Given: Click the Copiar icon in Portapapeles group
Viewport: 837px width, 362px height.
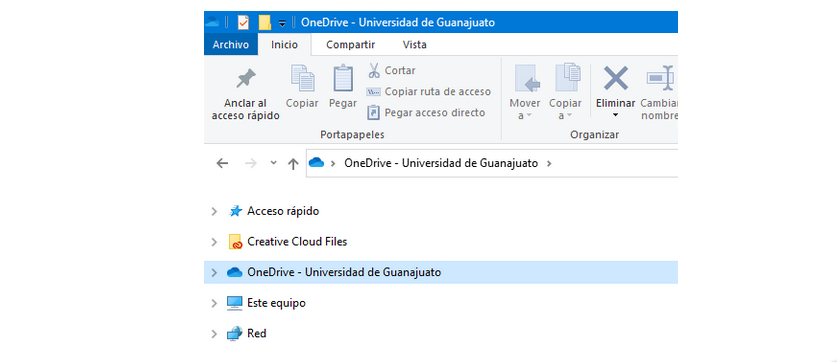Looking at the screenshot, I should [303, 78].
